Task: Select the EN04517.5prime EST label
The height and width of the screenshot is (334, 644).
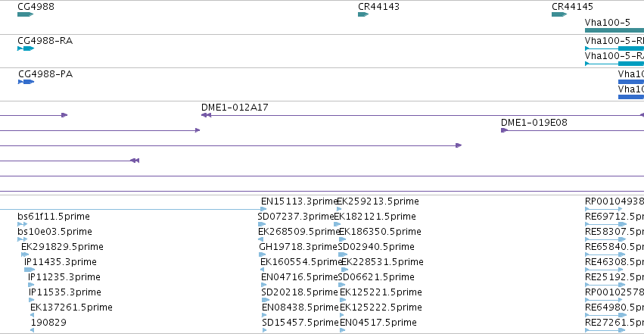Action: pyautogui.click(x=378, y=323)
